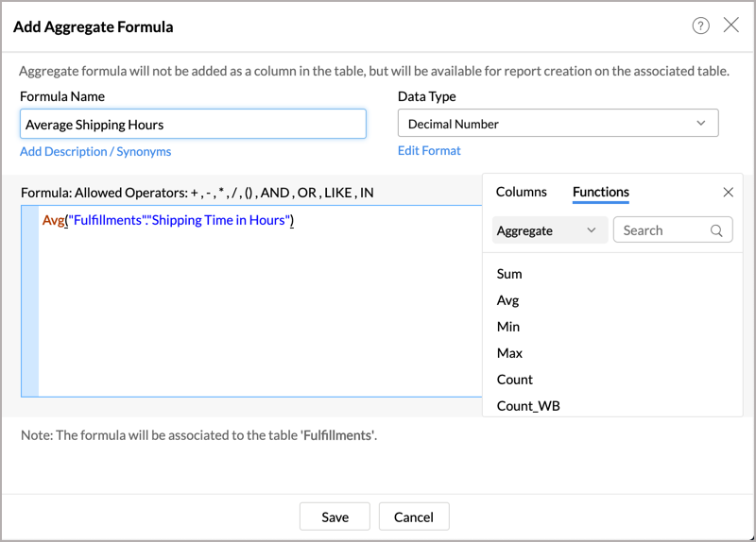Select the Functions tab
The image size is (756, 542).
(x=600, y=193)
